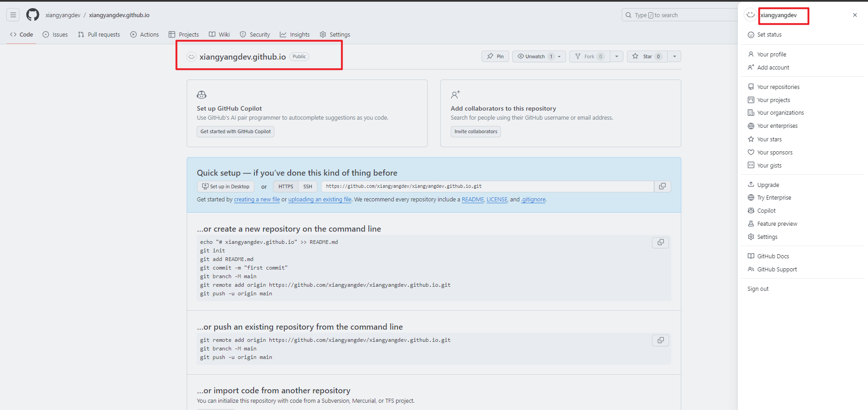Star the repository
Image resolution: width=868 pixels, height=410 pixels.
[x=647, y=56]
